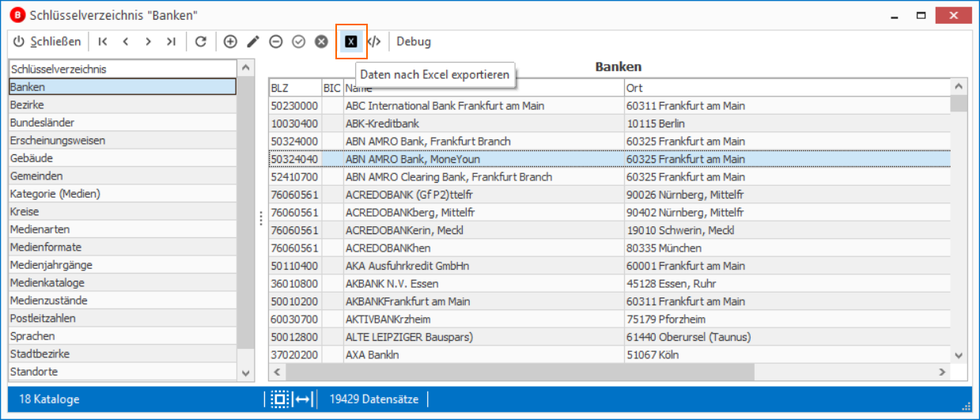Select Erscheinungsweisen catalog entry

(x=123, y=140)
